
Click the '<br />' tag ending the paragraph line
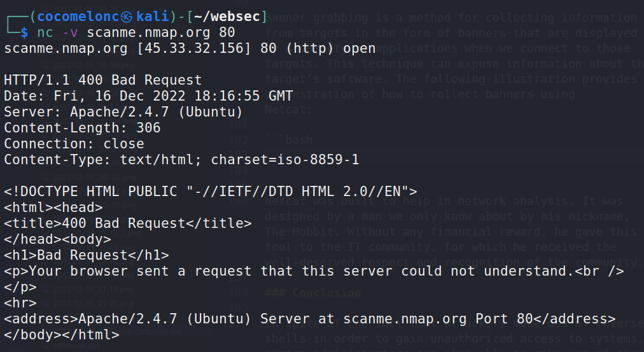click(599, 271)
